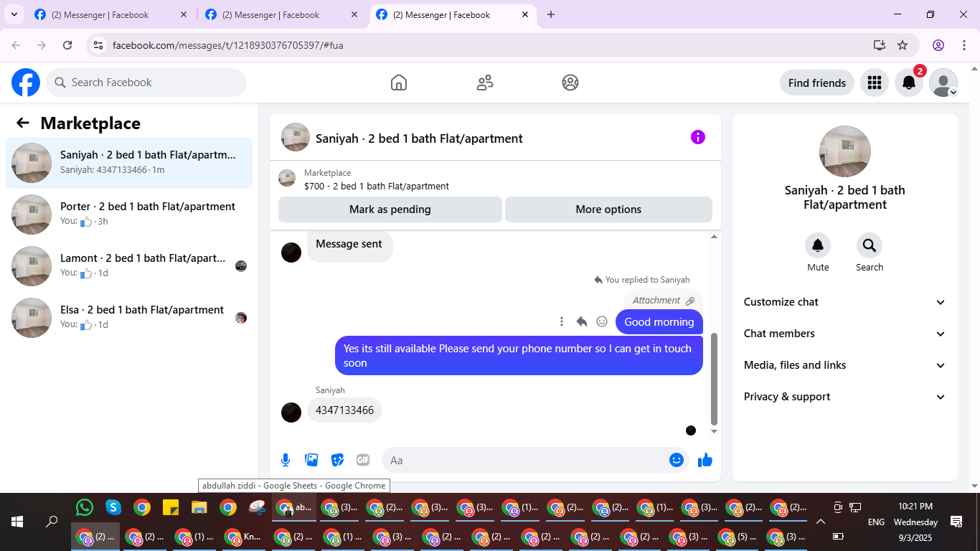Mute this conversation with the bell icon
Viewport: 980px width, 551px height.
[x=818, y=246]
